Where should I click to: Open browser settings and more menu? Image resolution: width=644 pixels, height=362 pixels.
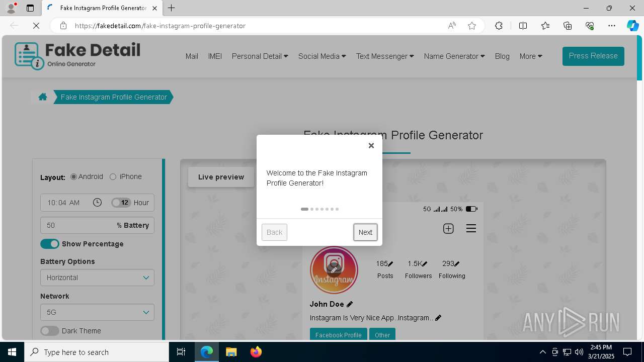(x=612, y=26)
